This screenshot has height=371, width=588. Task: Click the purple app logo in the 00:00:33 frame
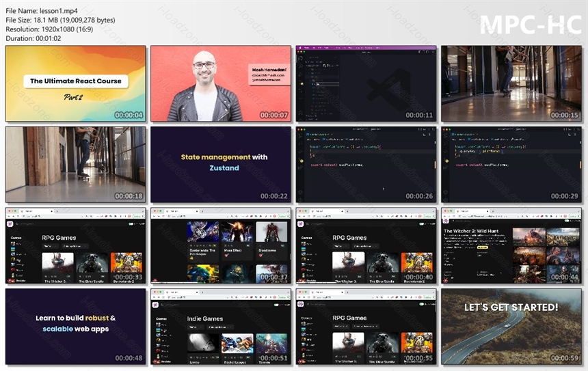coord(10,223)
